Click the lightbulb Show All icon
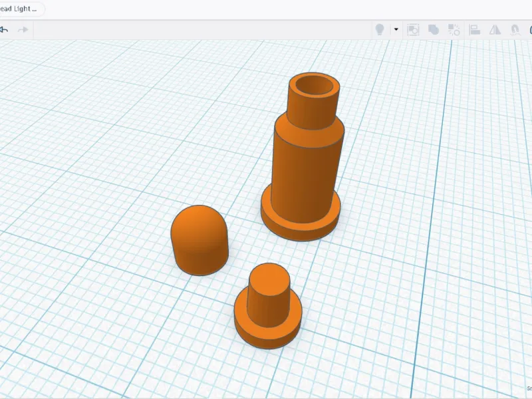Image resolution: width=532 pixels, height=399 pixels. click(x=380, y=30)
